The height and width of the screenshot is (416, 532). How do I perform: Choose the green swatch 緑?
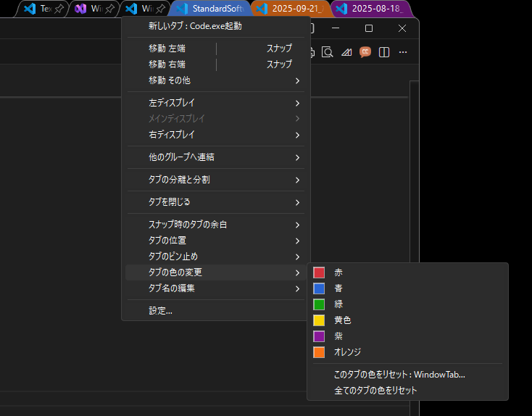pyautogui.click(x=319, y=304)
